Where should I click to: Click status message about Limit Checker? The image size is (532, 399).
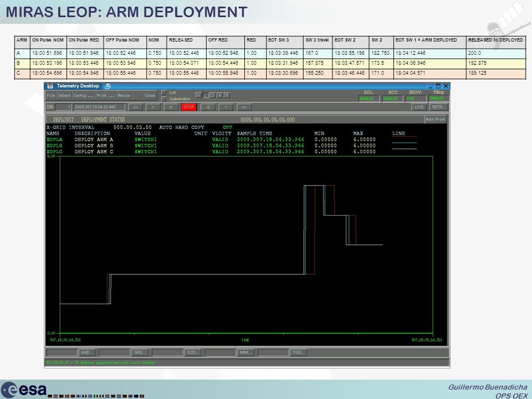click(x=100, y=362)
